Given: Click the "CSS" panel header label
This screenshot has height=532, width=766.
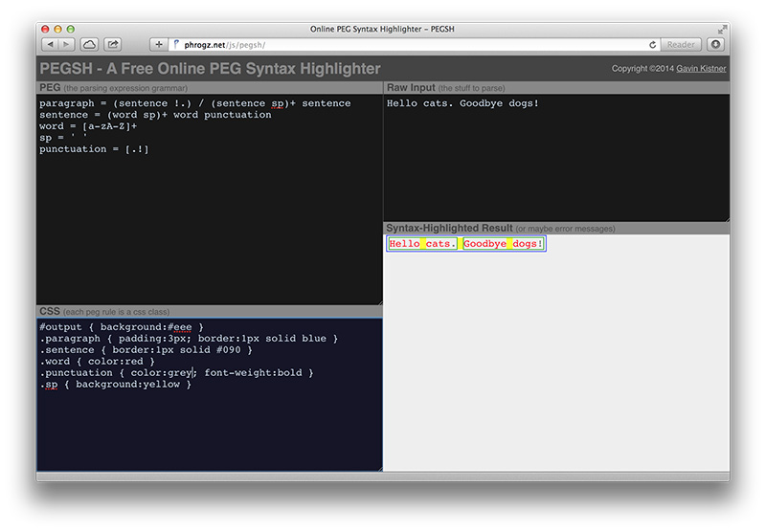Looking at the screenshot, I should pos(50,311).
